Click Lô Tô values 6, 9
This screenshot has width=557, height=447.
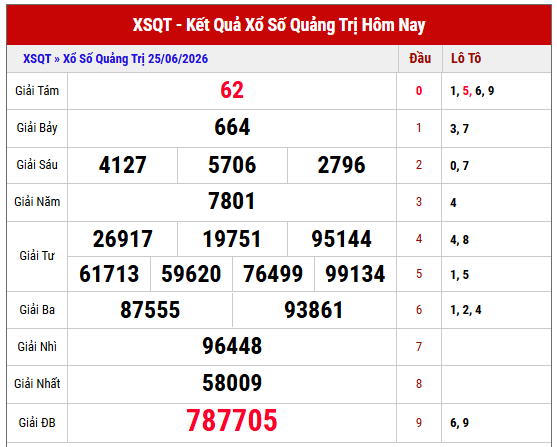click(x=459, y=423)
